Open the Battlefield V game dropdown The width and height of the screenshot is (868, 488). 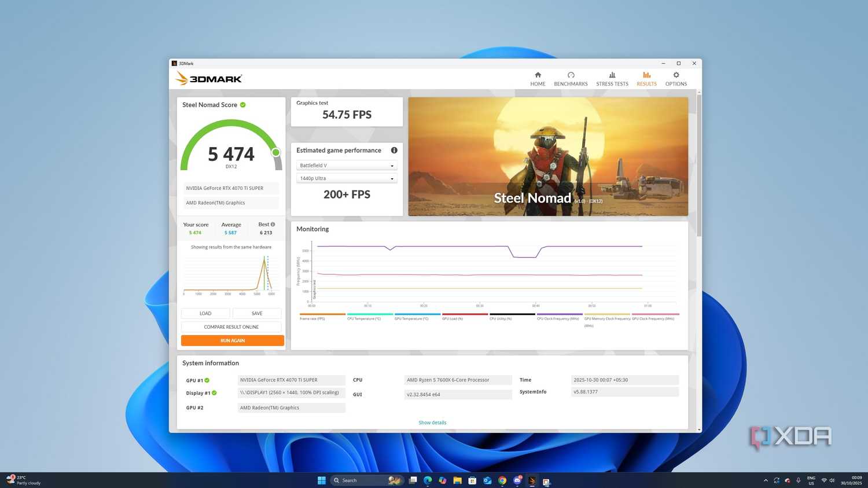(x=347, y=166)
